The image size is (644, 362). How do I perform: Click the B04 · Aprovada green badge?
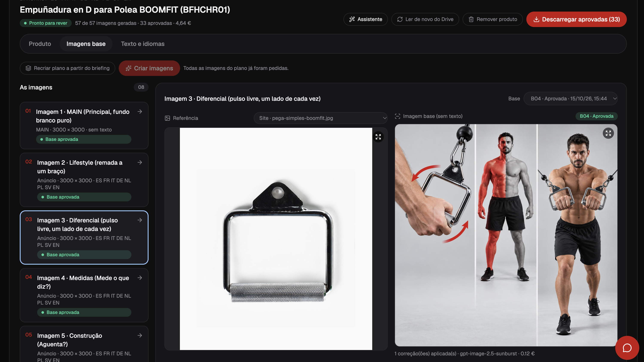click(597, 116)
